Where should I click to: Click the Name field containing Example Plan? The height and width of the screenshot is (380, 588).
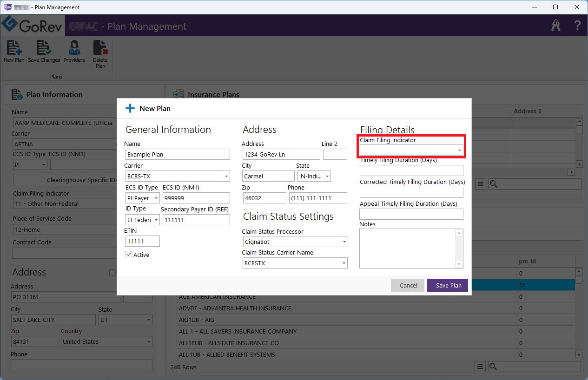[178, 154]
